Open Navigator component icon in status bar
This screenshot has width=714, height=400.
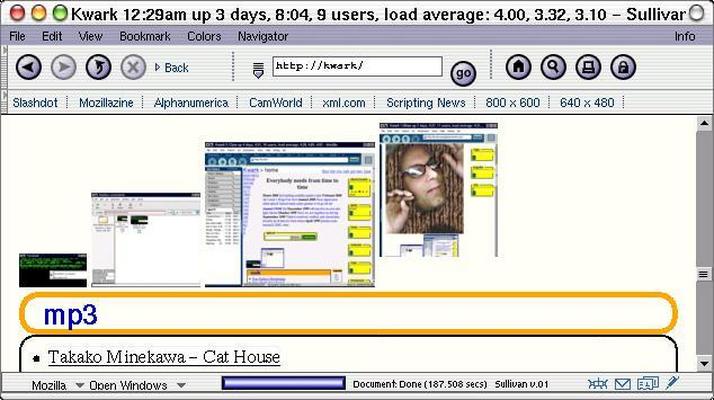coord(597,384)
